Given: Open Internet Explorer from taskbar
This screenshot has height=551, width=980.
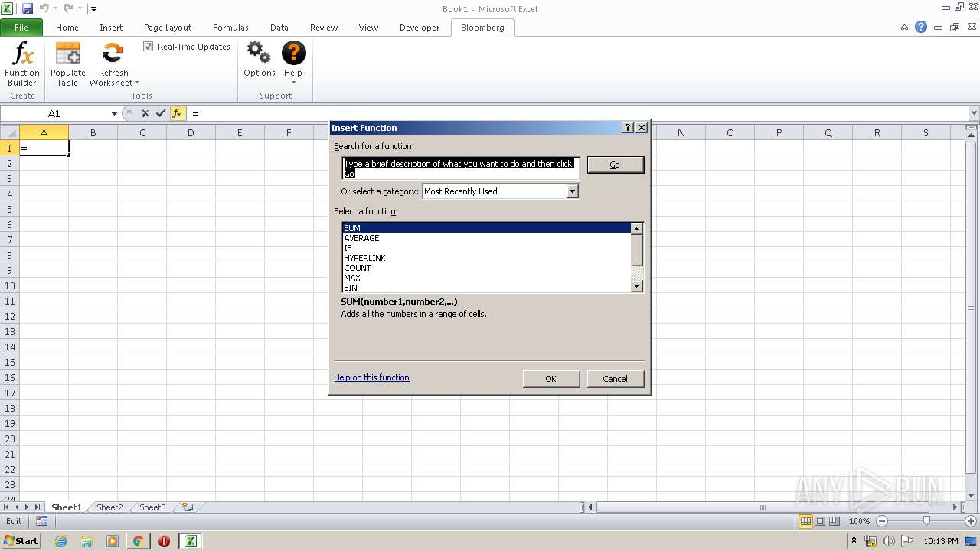Looking at the screenshot, I should (60, 541).
